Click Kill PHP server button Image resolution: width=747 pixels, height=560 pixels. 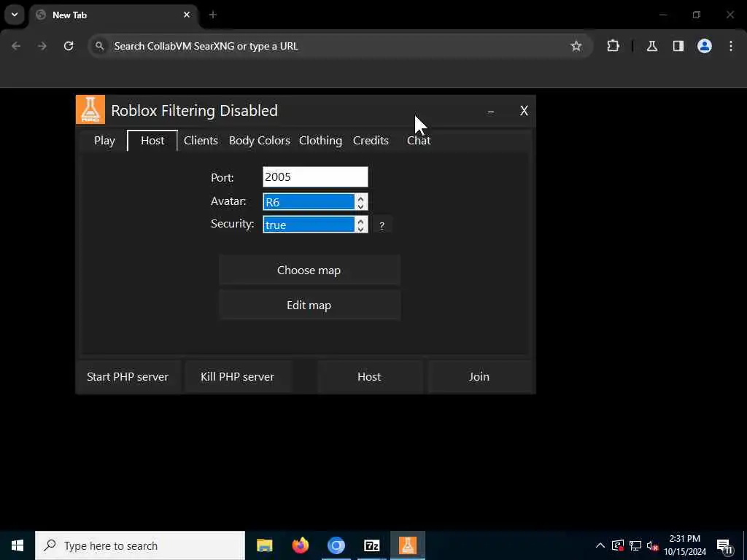pos(237,377)
